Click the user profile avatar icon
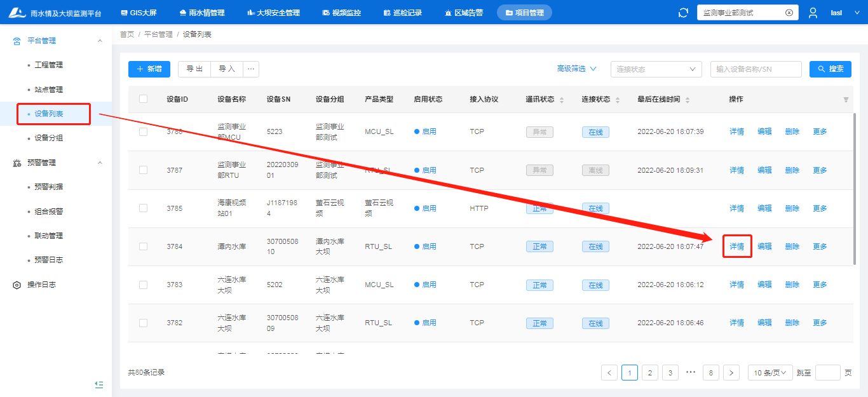This screenshot has width=868, height=397. (x=813, y=13)
